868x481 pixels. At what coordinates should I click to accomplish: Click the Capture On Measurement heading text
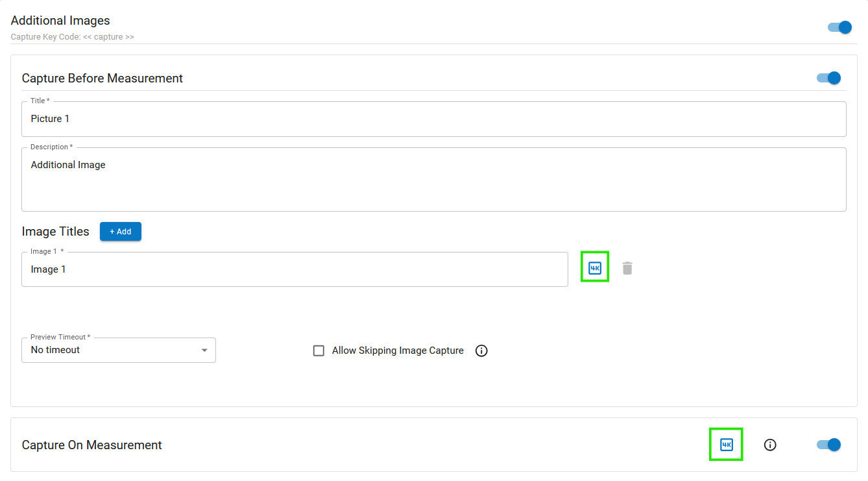[92, 445]
